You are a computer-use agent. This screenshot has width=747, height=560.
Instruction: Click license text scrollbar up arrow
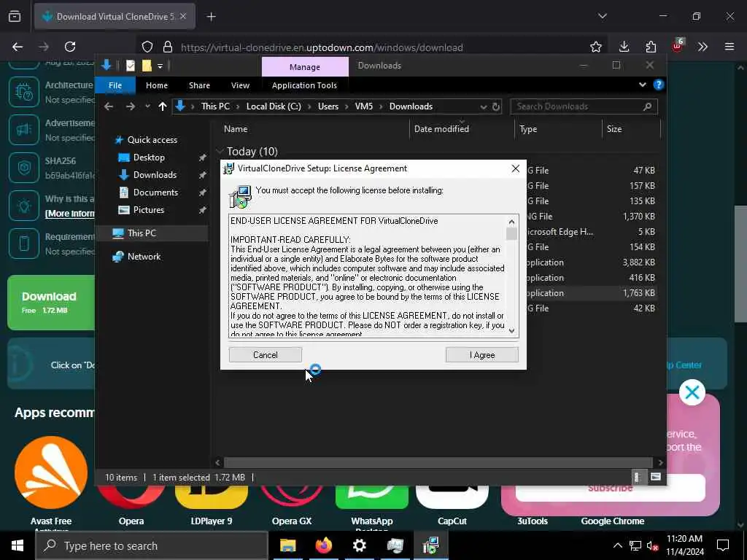[x=511, y=222]
